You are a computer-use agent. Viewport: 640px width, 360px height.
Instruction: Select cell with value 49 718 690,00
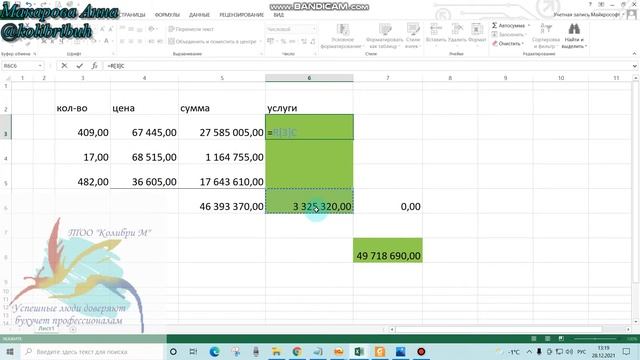(388, 250)
